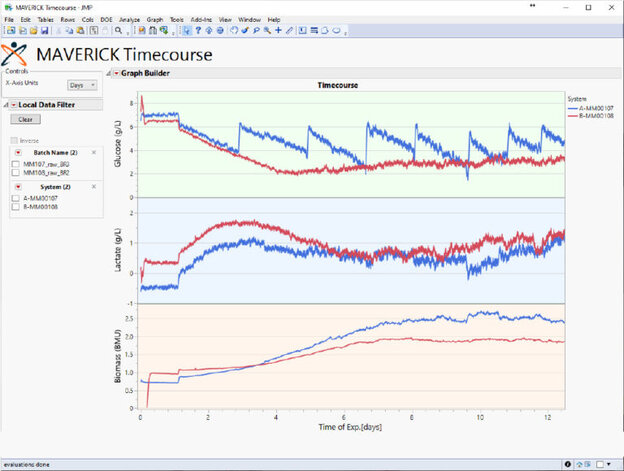This screenshot has width=624, height=471.
Task: Click the Home window icon in status bar
Action: (579, 464)
